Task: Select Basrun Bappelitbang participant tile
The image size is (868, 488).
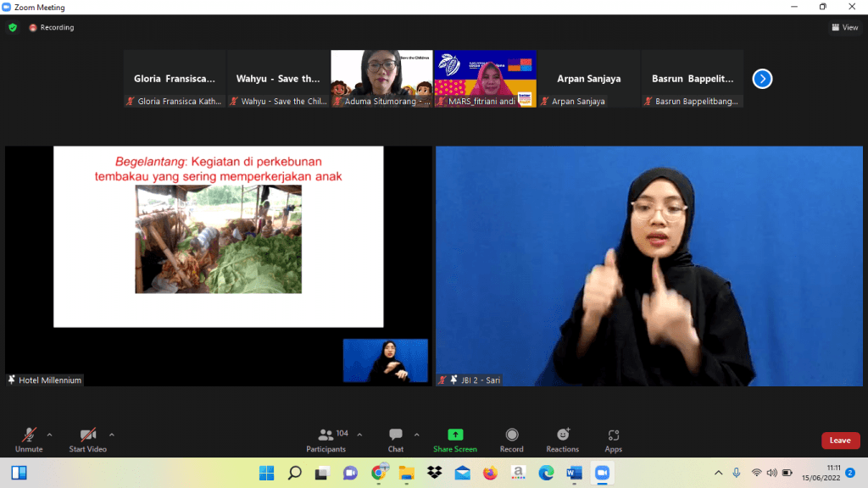Action: [692, 79]
